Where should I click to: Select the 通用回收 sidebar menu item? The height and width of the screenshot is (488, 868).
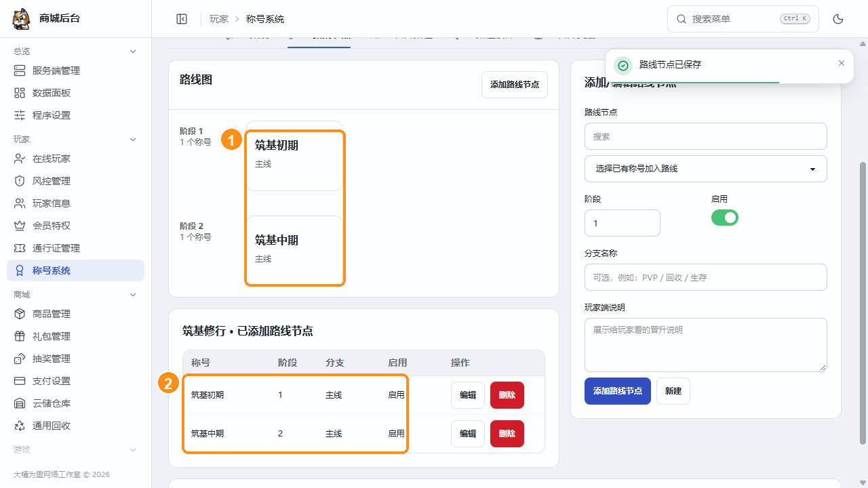(76, 426)
